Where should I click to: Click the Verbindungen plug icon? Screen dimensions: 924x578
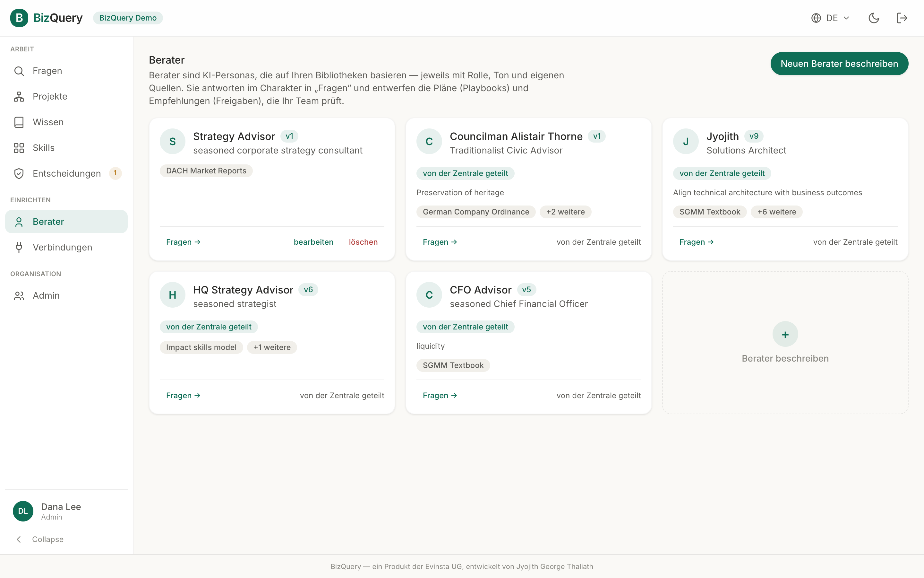pyautogui.click(x=19, y=247)
